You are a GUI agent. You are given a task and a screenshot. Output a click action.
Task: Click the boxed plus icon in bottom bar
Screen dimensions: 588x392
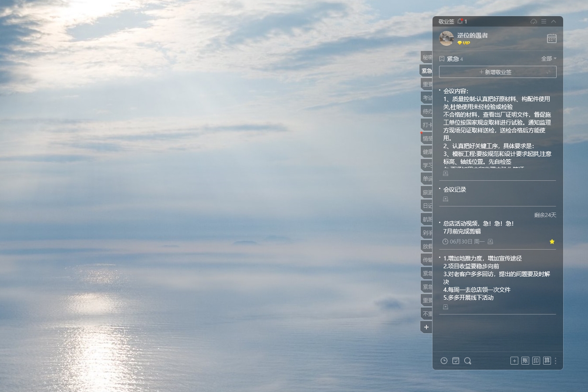click(514, 361)
